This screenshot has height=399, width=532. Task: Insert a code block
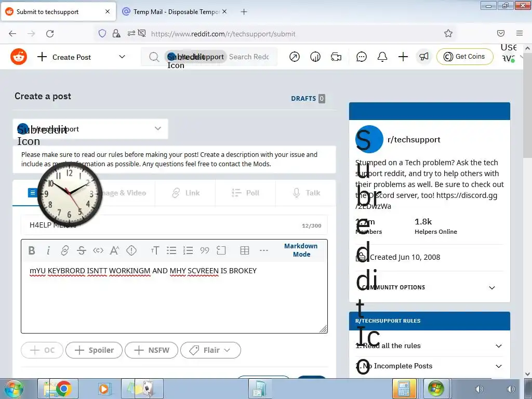221,250
